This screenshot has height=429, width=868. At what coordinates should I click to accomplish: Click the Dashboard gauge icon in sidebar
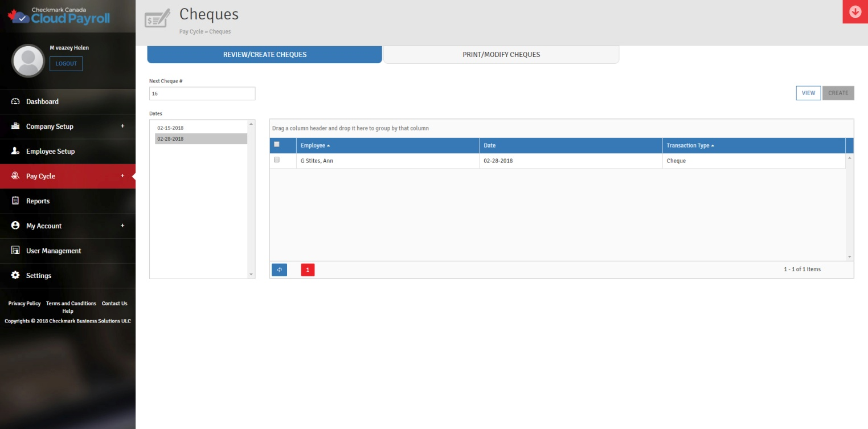click(x=15, y=101)
